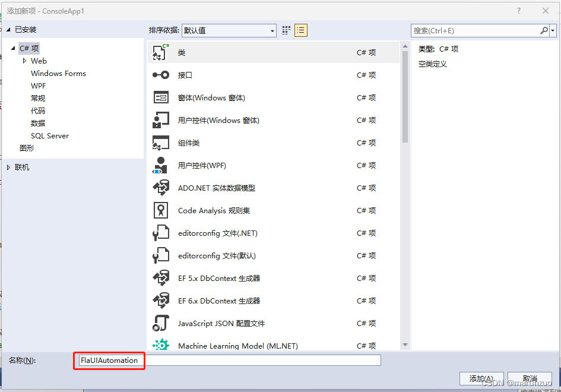Click the 取消 cancel button
This screenshot has width=561, height=392.
pos(530,379)
